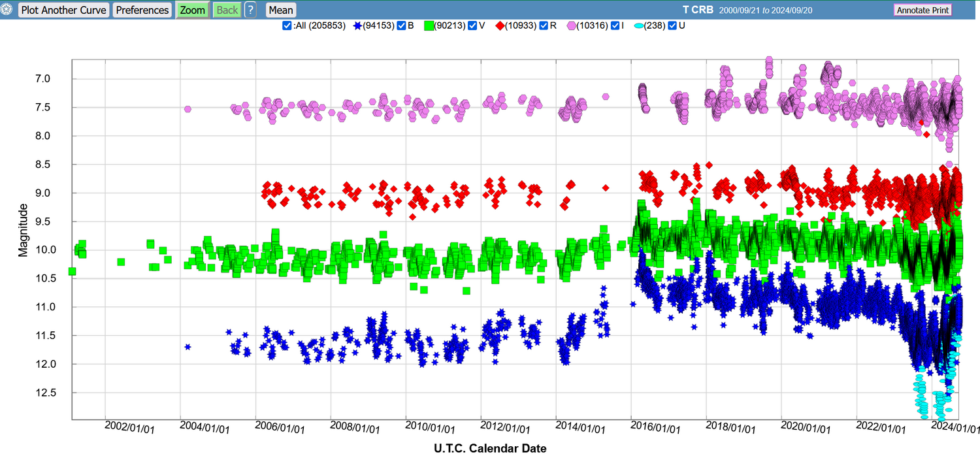The width and height of the screenshot is (980, 456).
Task: Click the pink hexagon I legend marker
Action: click(571, 26)
